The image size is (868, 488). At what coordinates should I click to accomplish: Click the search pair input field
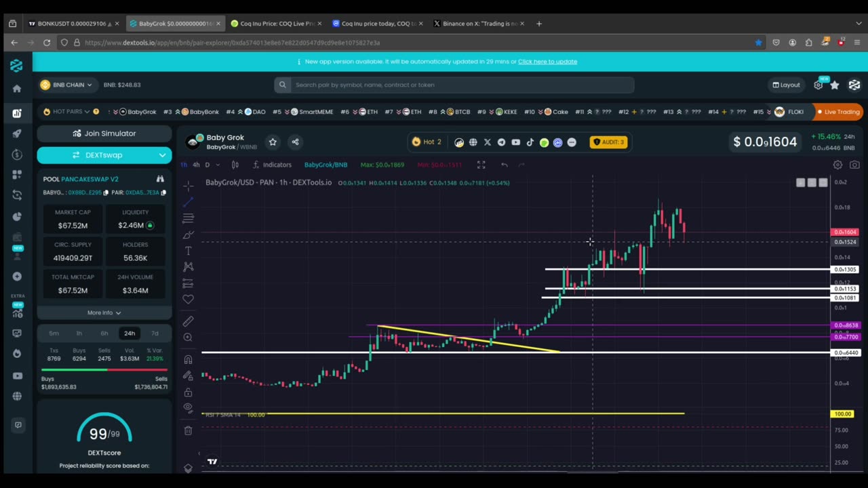[x=454, y=85]
